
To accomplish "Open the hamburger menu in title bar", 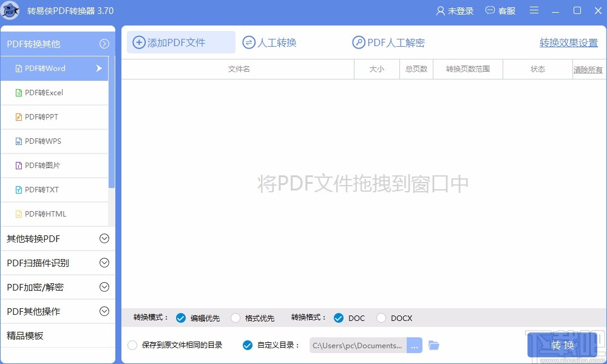I will (x=534, y=10).
